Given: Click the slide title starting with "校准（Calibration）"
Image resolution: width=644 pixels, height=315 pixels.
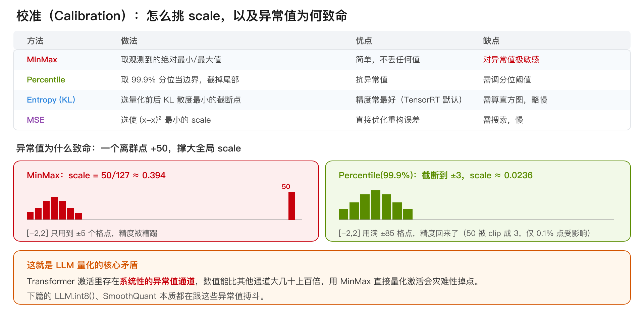Looking at the screenshot, I should pyautogui.click(x=182, y=16).
